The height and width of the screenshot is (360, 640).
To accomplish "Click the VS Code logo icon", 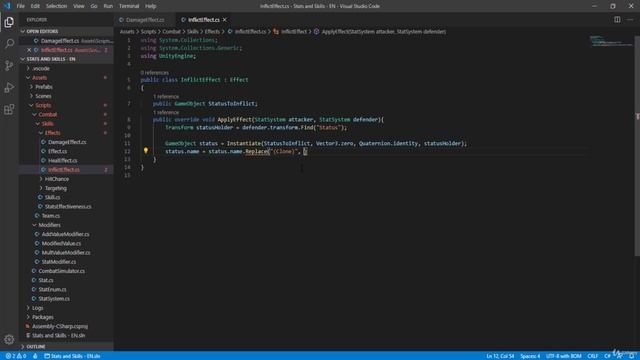I will point(7,6).
